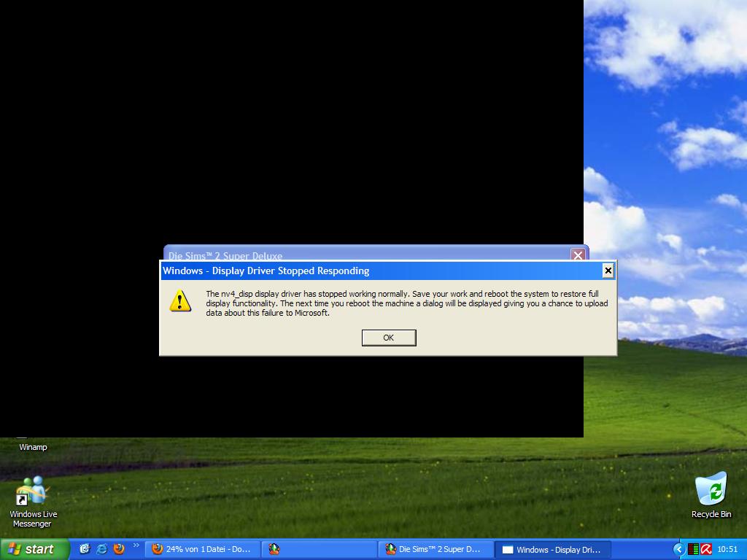Expand hidden system tray icons
747x560 pixels.
pos(678,549)
